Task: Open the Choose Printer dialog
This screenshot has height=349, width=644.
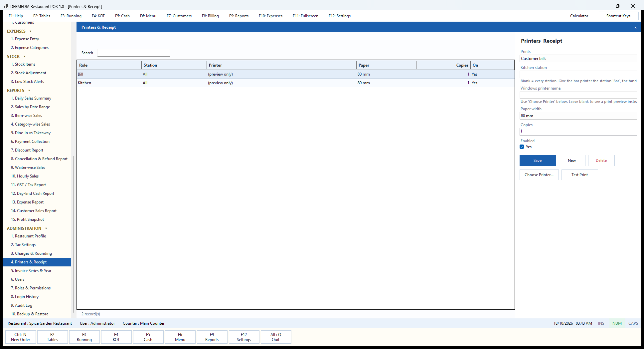Action: 539,175
